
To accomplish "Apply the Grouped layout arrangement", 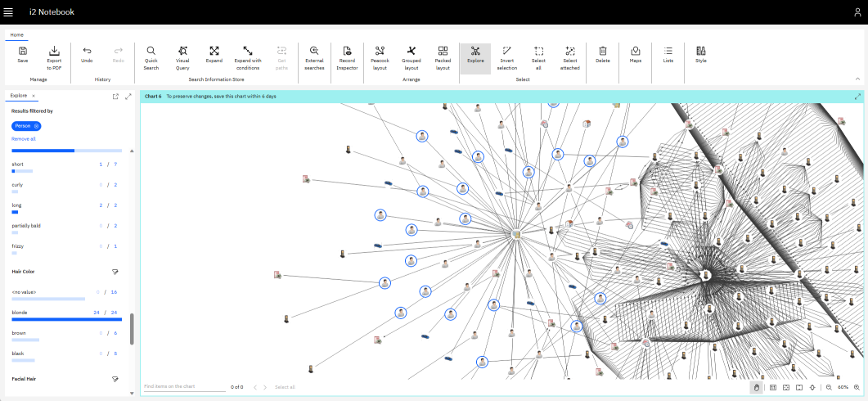I will pos(412,51).
